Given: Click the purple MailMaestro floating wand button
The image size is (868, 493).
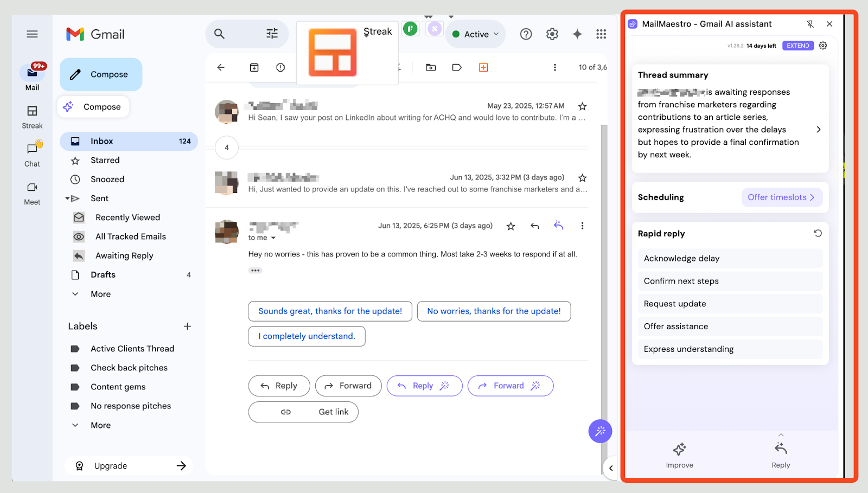Looking at the screenshot, I should tap(600, 431).
